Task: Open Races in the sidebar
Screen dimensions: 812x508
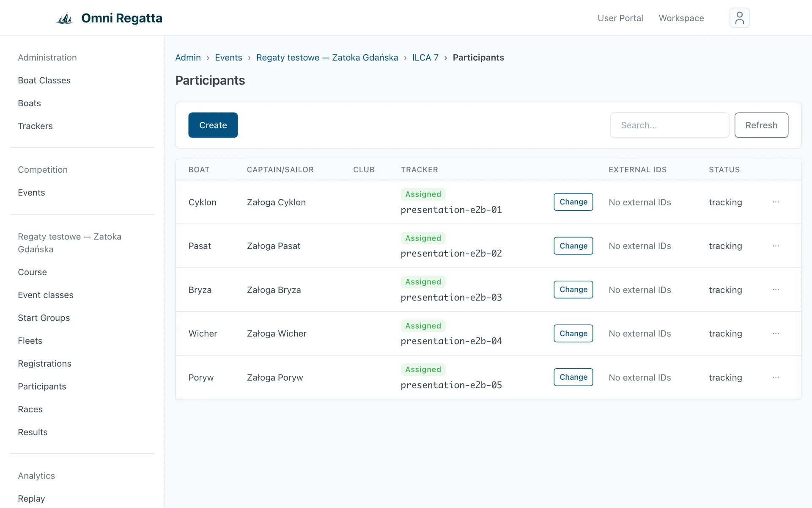Action: tap(30, 409)
